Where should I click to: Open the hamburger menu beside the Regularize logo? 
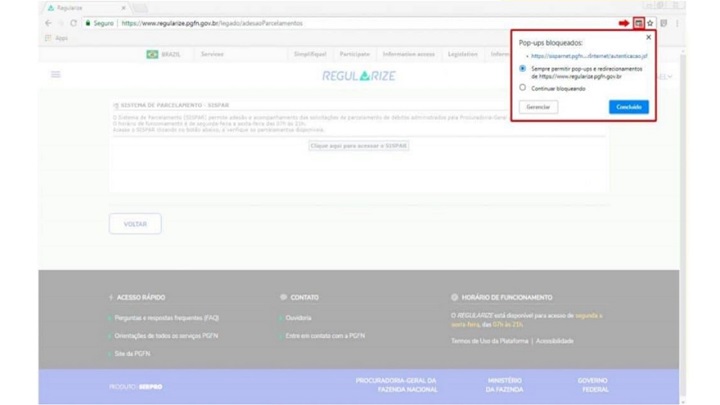[x=56, y=75]
